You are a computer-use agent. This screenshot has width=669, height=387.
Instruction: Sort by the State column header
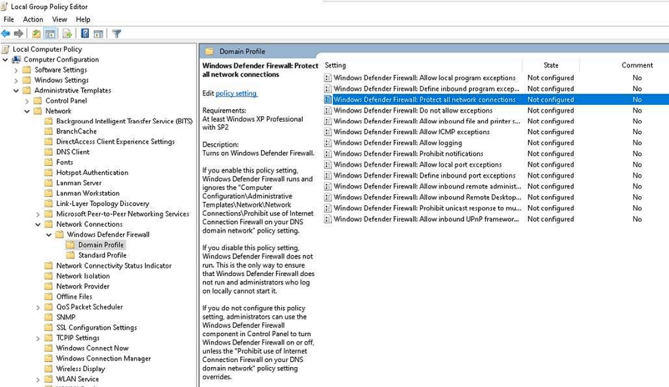coord(551,65)
